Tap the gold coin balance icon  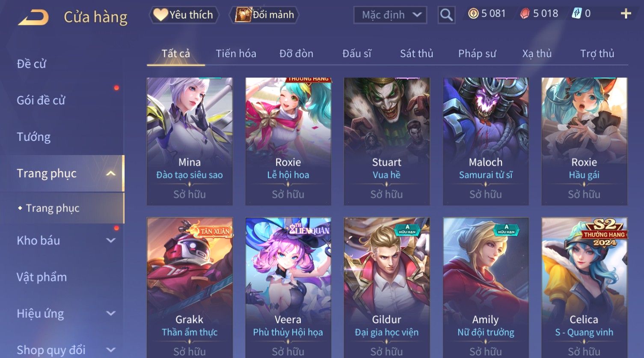point(473,14)
